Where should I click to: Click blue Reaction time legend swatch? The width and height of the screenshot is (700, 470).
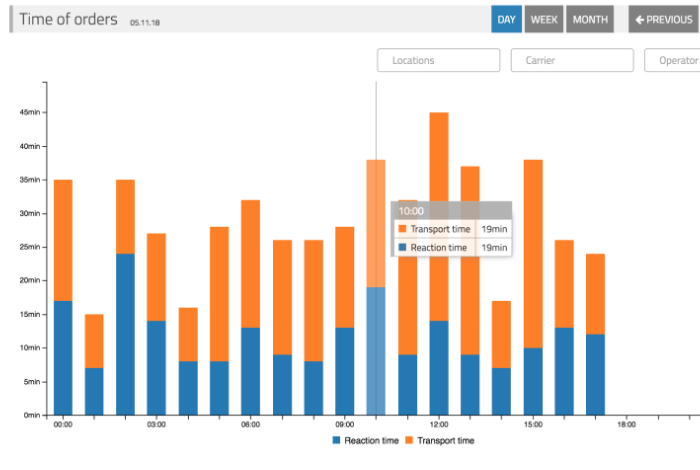(x=337, y=440)
